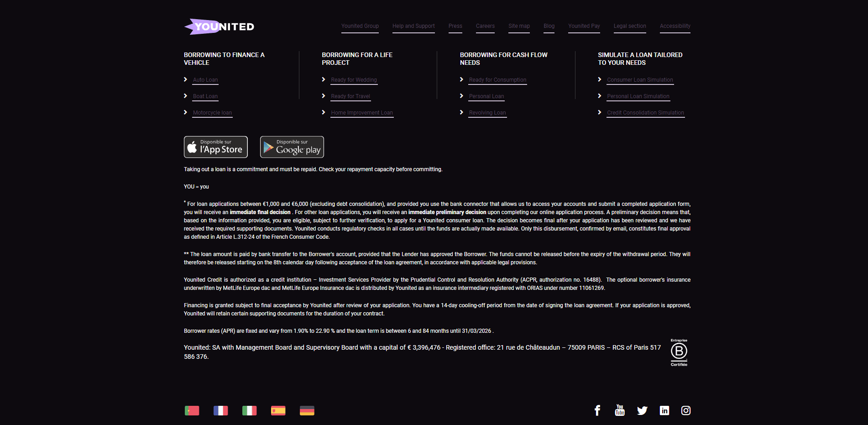Open the Credit Consolidation Simulation link

[x=645, y=113]
